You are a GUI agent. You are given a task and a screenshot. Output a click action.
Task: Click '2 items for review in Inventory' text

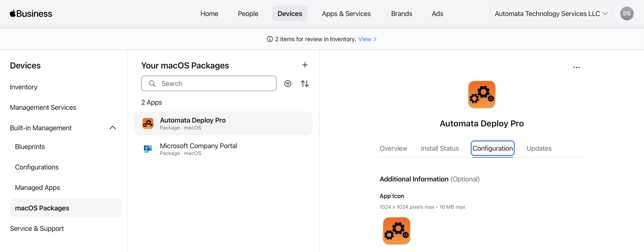[316, 39]
